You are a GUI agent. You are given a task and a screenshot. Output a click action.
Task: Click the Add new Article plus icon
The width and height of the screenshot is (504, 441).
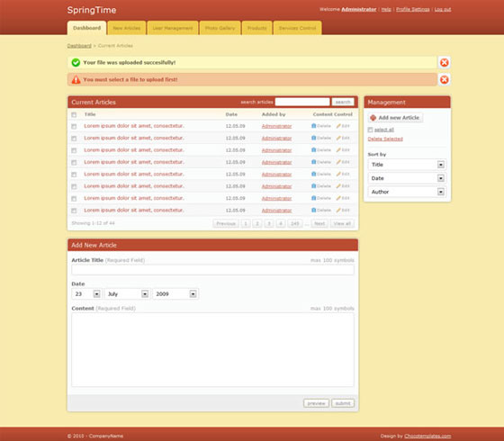coord(373,118)
